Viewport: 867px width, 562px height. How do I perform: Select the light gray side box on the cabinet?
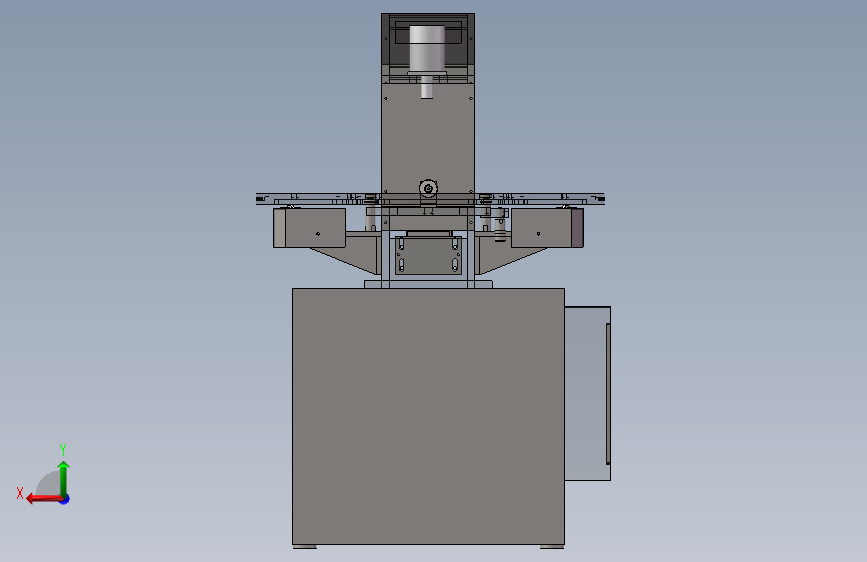point(587,393)
